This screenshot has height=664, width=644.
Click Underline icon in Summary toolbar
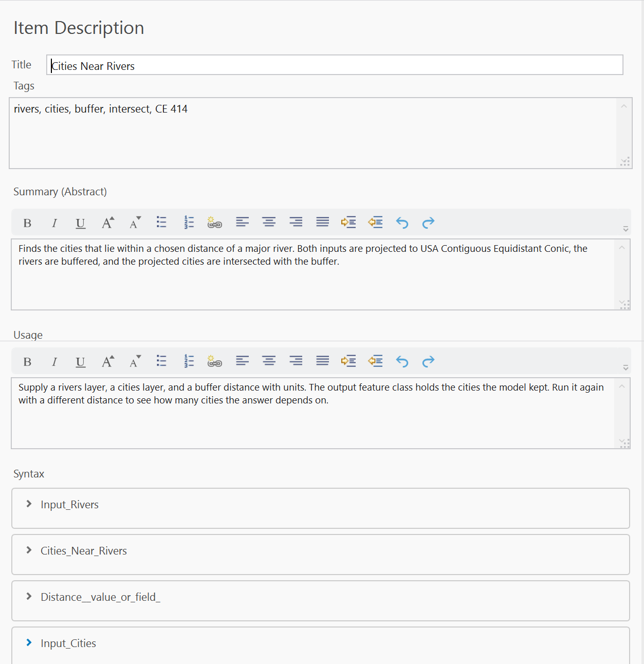coord(81,223)
